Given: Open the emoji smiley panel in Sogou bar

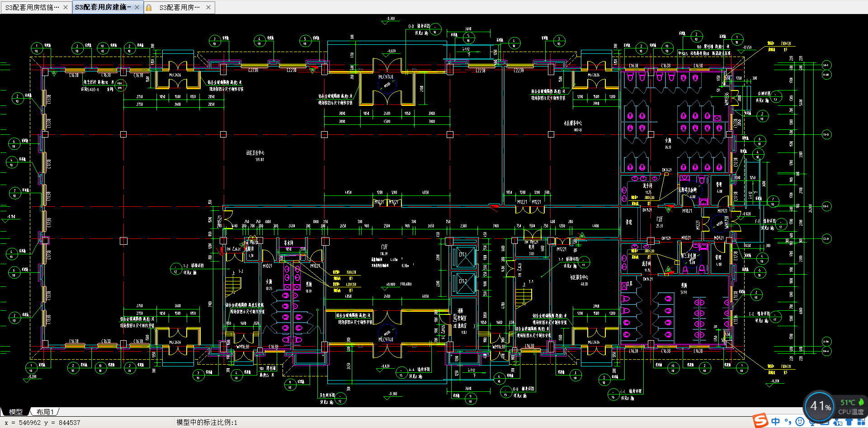Looking at the screenshot, I should (800, 422).
